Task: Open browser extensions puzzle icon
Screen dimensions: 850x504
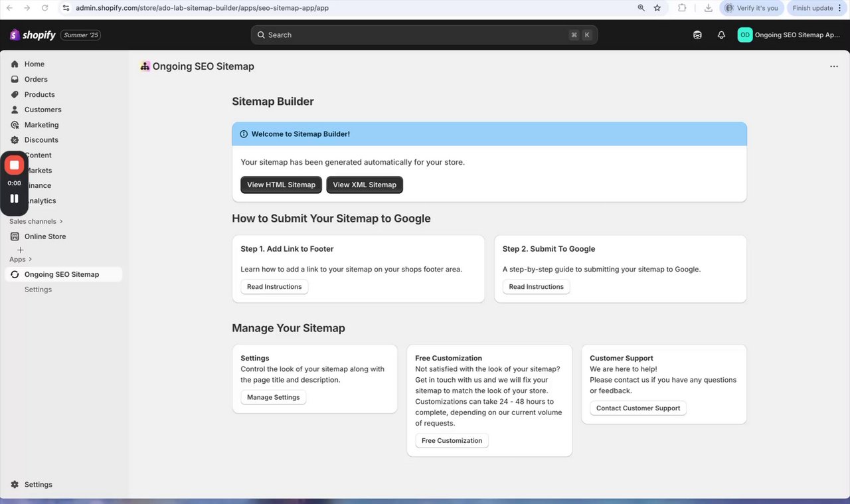Action: tap(682, 8)
